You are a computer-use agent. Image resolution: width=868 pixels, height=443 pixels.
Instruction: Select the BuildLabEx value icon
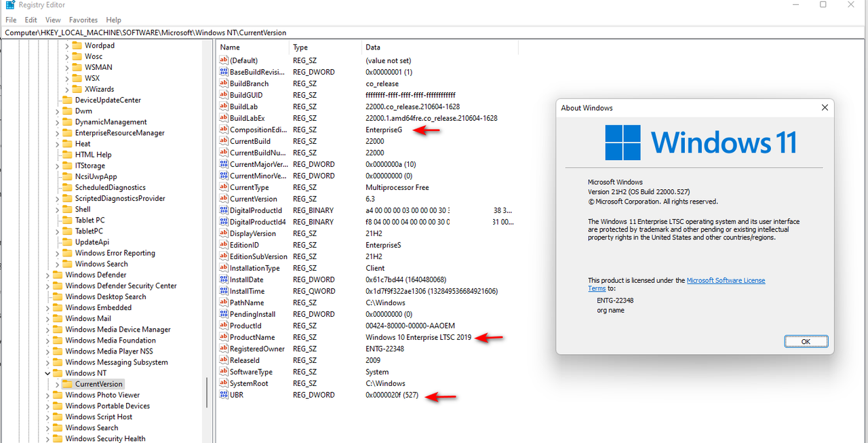coord(224,118)
